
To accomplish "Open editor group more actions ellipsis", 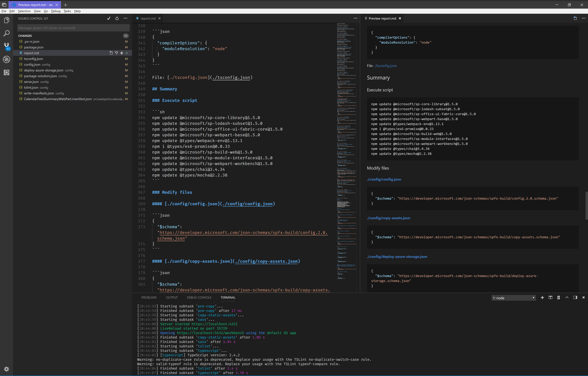I will (x=355, y=18).
